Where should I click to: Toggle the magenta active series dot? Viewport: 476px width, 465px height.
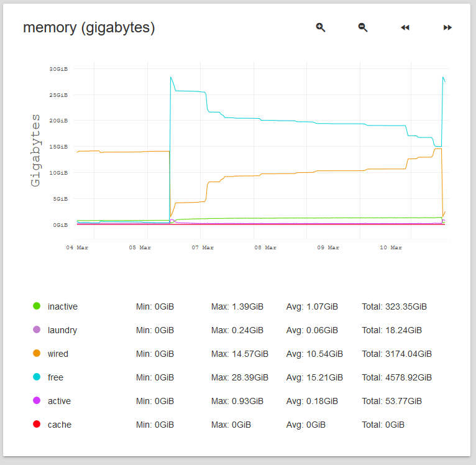(x=37, y=400)
